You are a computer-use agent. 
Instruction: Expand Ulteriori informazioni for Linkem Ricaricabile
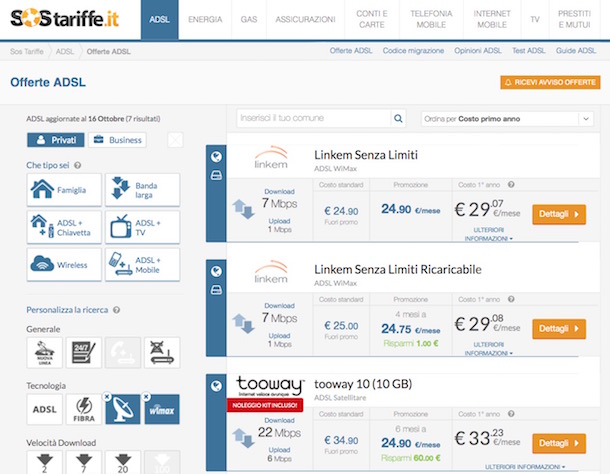(489, 349)
